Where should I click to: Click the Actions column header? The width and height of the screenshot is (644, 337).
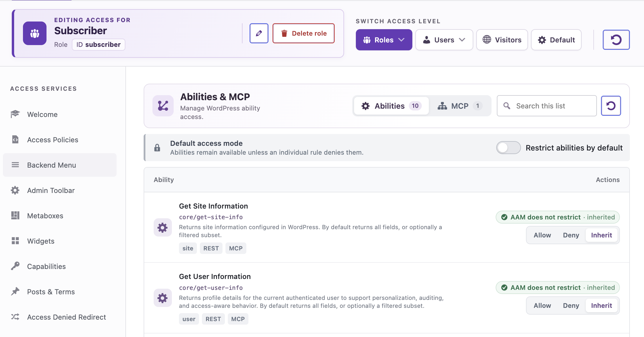(x=608, y=180)
